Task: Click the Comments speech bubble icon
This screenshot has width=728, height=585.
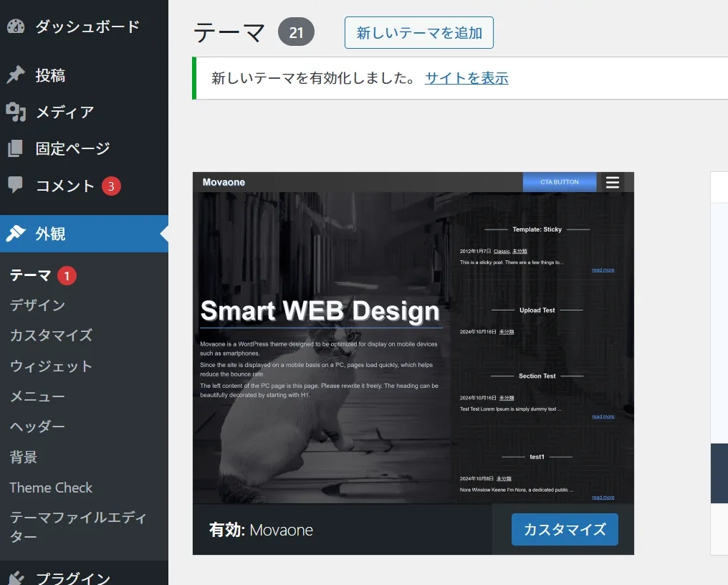Action: pos(16,186)
